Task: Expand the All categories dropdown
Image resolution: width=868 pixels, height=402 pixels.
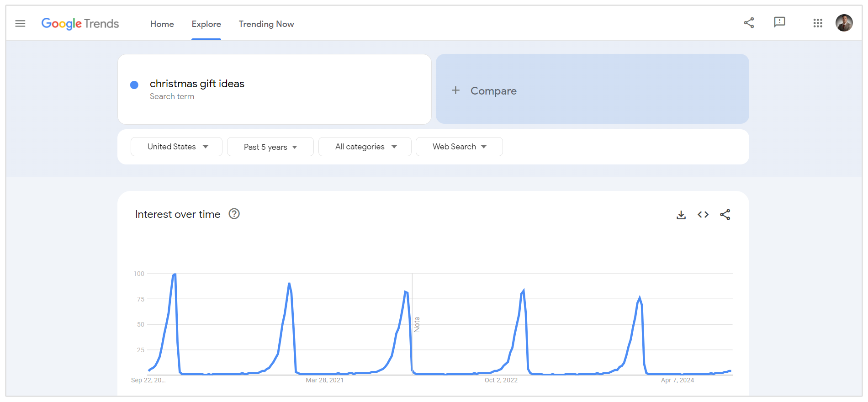Action: click(x=365, y=147)
